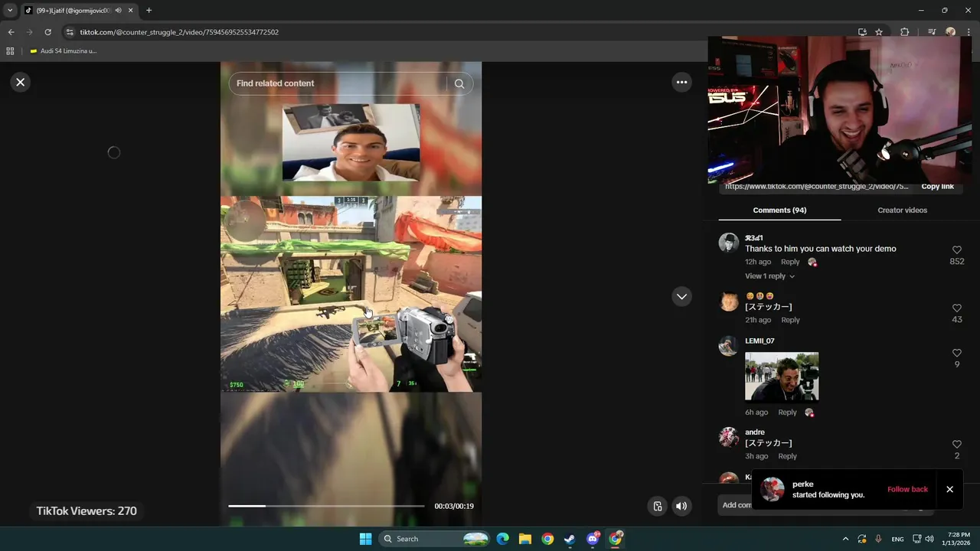Like LEMII_07's comment

pos(956,353)
